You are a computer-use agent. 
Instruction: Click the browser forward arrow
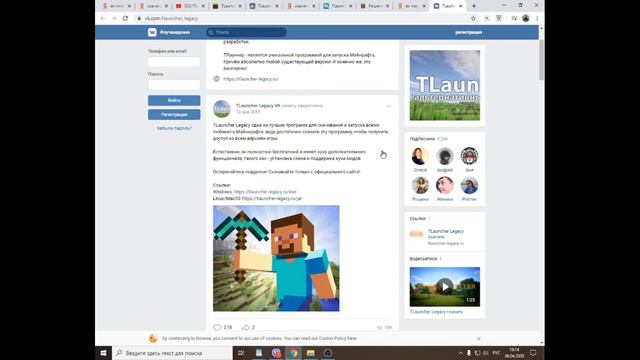pos(114,18)
